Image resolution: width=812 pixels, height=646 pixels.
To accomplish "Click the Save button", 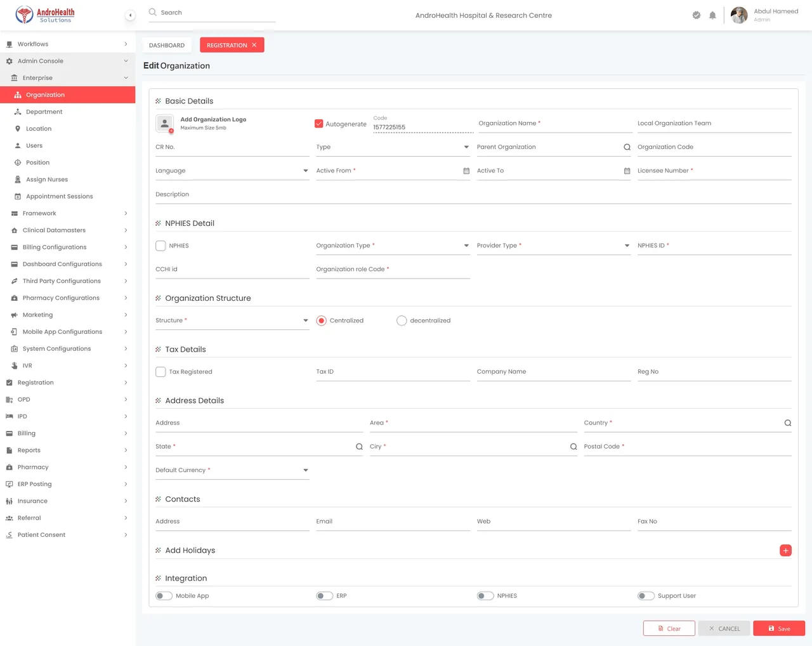I will click(779, 628).
